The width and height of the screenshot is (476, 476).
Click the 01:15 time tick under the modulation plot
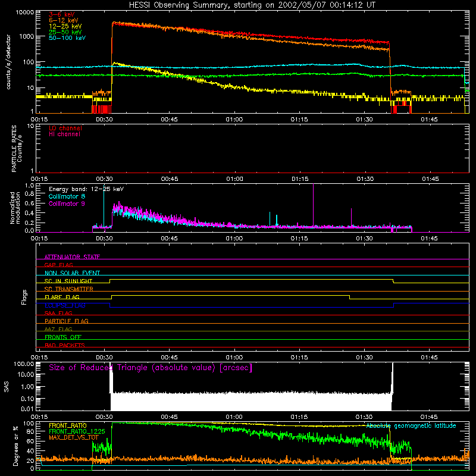[x=299, y=239]
